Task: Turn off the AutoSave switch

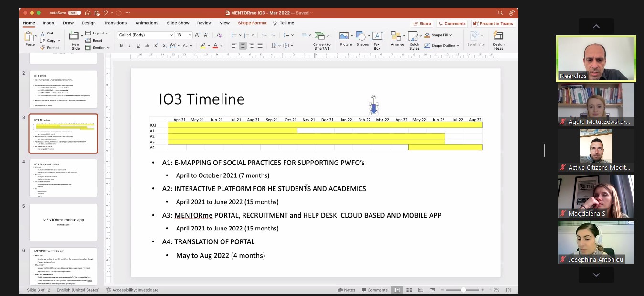Action: point(74,13)
